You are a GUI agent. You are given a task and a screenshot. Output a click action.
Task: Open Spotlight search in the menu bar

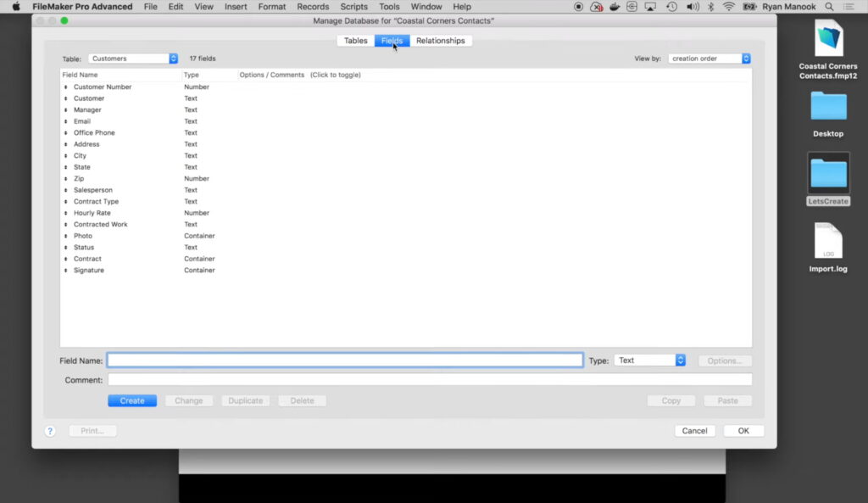[x=829, y=7]
